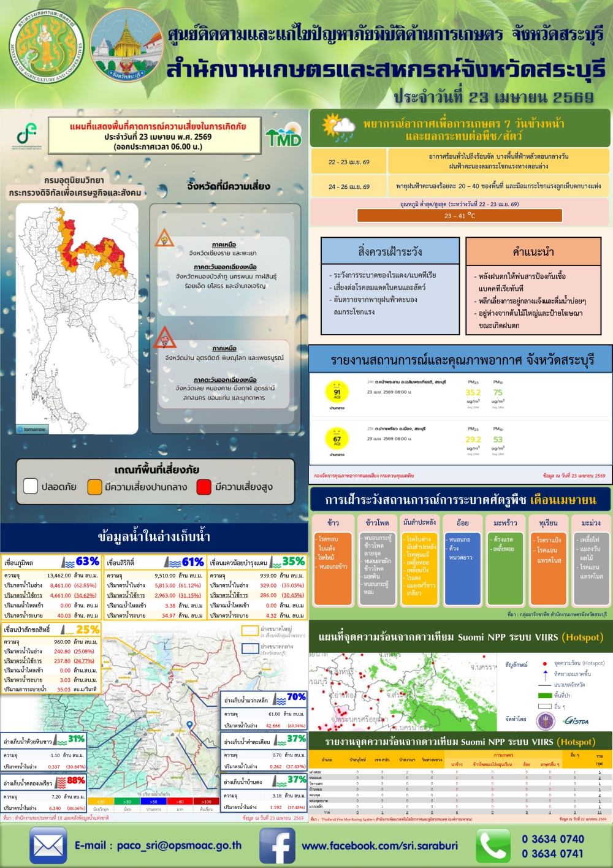The image size is (613, 868).
Task: Click the Saraburi province temple emblem
Action: (127, 47)
